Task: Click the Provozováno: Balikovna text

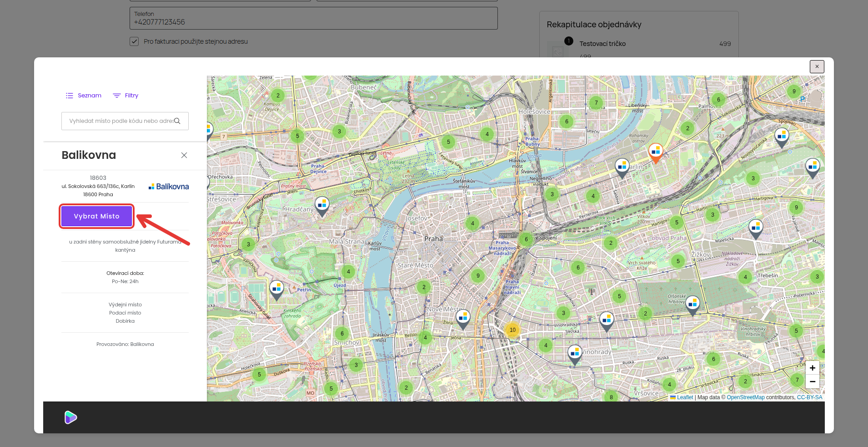Action: [125, 344]
